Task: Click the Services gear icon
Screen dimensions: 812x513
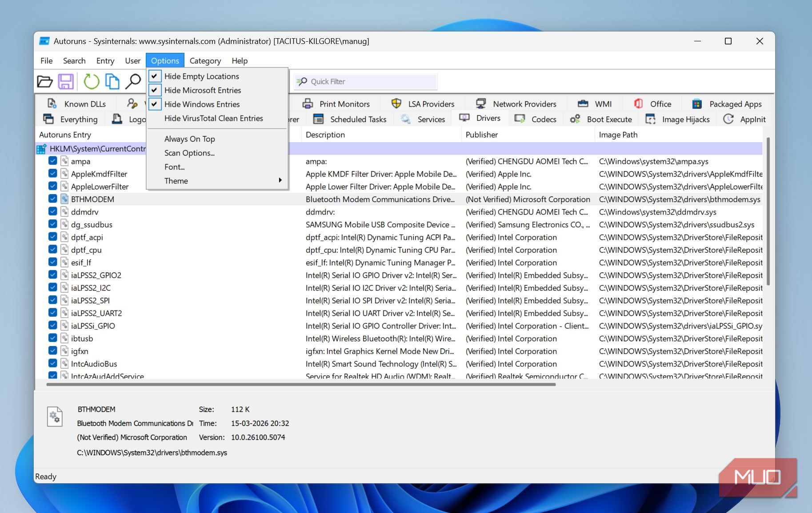Action: [405, 119]
